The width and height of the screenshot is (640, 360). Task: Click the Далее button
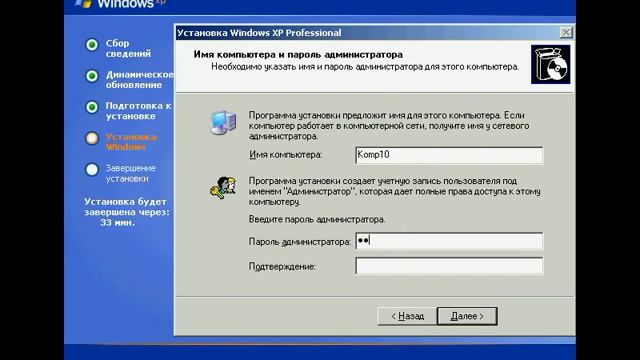tap(467, 316)
